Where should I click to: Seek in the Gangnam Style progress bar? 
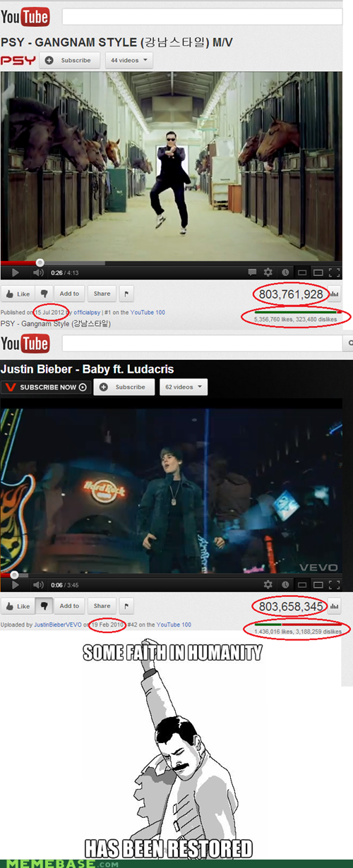(x=171, y=262)
